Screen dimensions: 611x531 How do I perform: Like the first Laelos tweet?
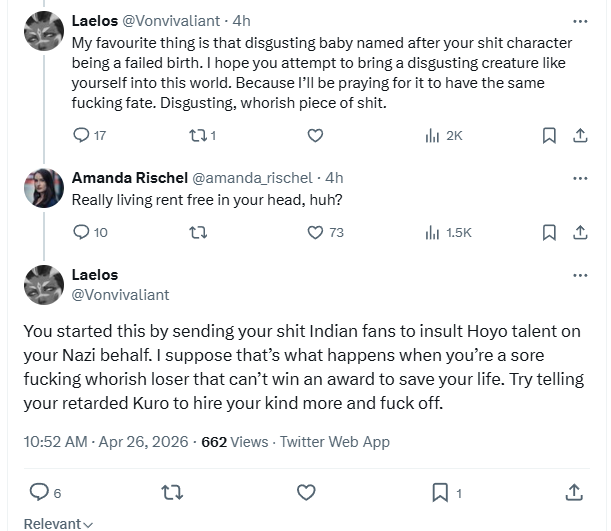pyautogui.click(x=315, y=135)
